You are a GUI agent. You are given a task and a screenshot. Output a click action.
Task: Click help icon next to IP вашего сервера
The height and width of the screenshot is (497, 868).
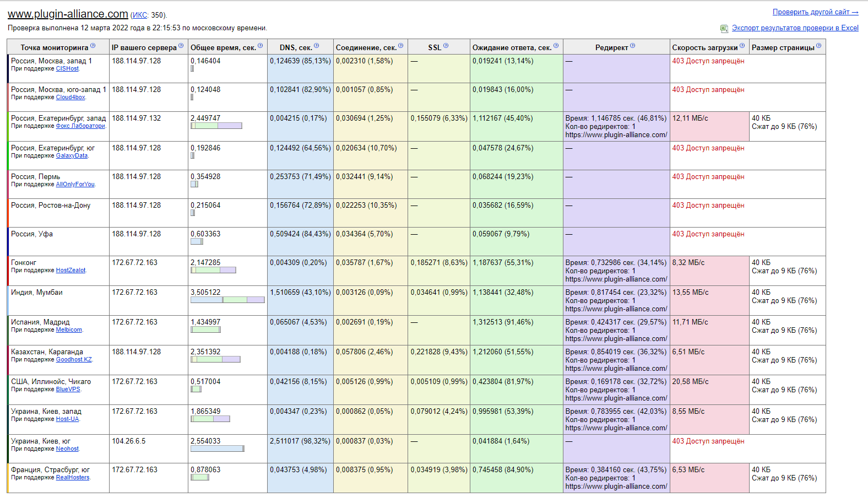(181, 46)
